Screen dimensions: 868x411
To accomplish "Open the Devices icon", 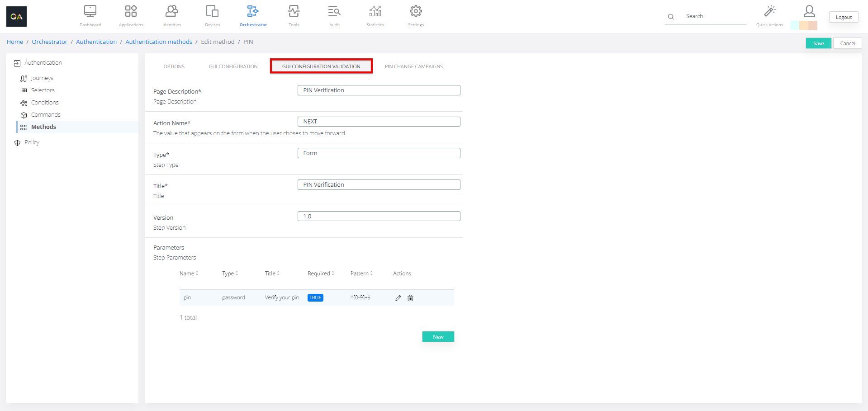I will click(x=212, y=11).
